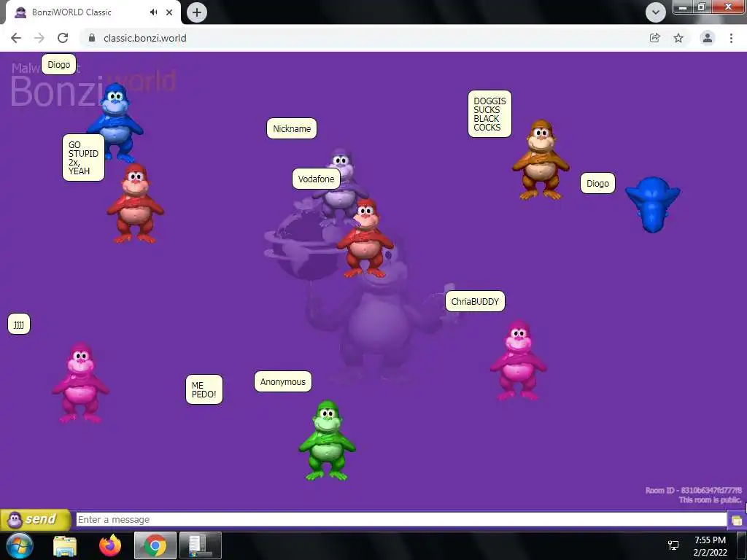Click the send button

coord(35,519)
